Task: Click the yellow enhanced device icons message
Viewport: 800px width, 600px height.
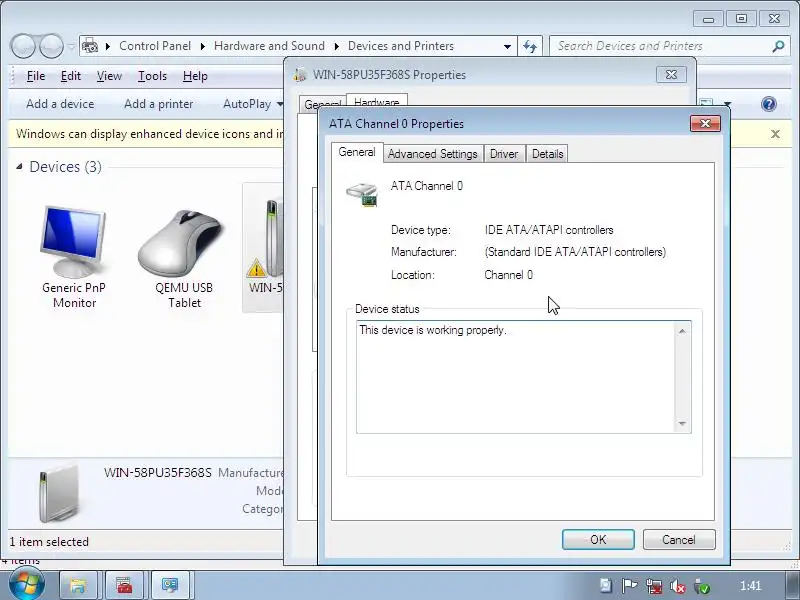Action: click(x=150, y=134)
